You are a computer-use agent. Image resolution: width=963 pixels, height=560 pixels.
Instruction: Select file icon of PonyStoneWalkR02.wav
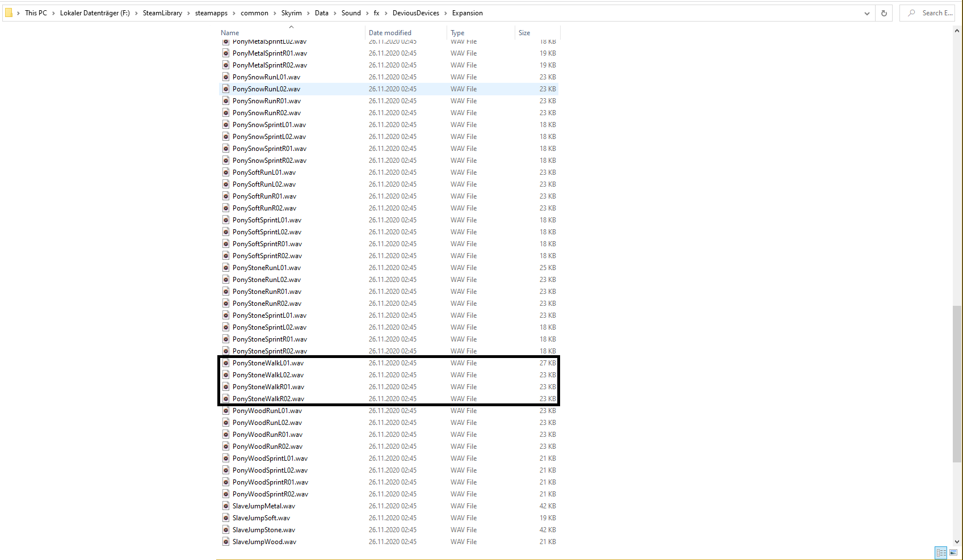tap(226, 399)
